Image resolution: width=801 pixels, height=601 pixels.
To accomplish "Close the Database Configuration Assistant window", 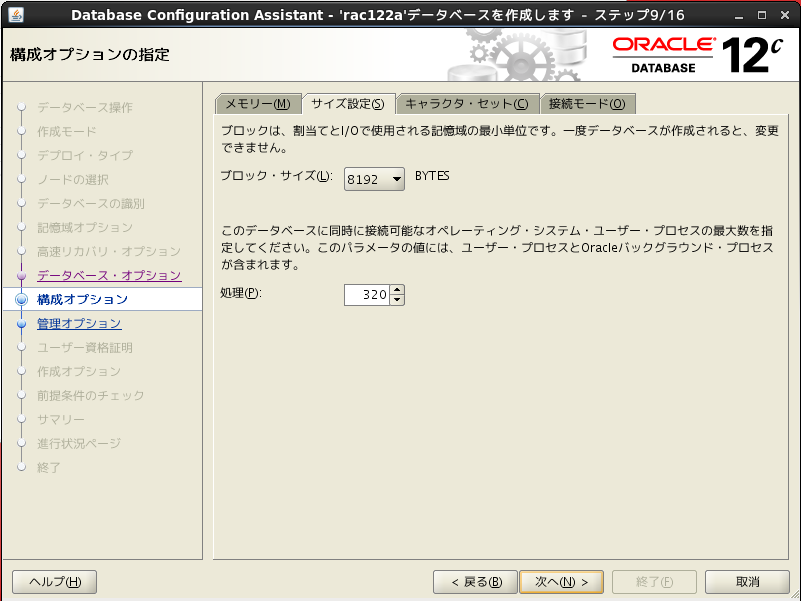I will [x=785, y=15].
